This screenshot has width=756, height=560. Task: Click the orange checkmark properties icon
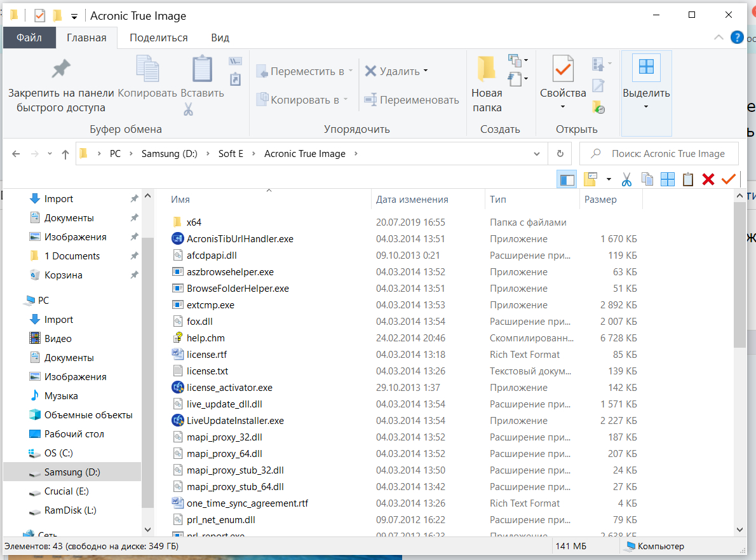point(729,179)
